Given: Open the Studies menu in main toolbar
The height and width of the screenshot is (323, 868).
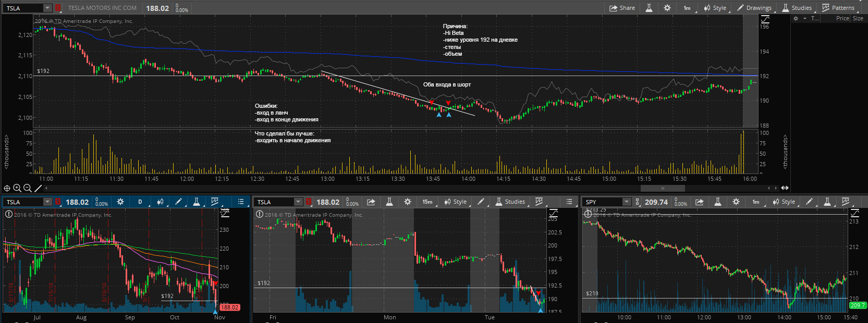Looking at the screenshot, I should pyautogui.click(x=797, y=8).
